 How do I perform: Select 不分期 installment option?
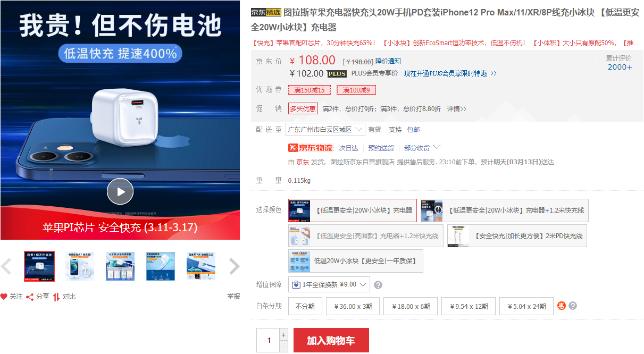tap(305, 306)
